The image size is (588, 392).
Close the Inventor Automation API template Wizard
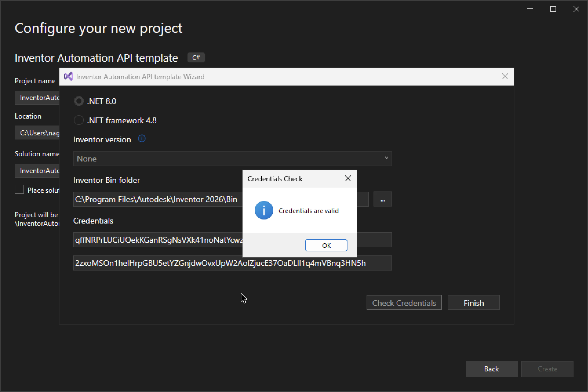click(505, 76)
